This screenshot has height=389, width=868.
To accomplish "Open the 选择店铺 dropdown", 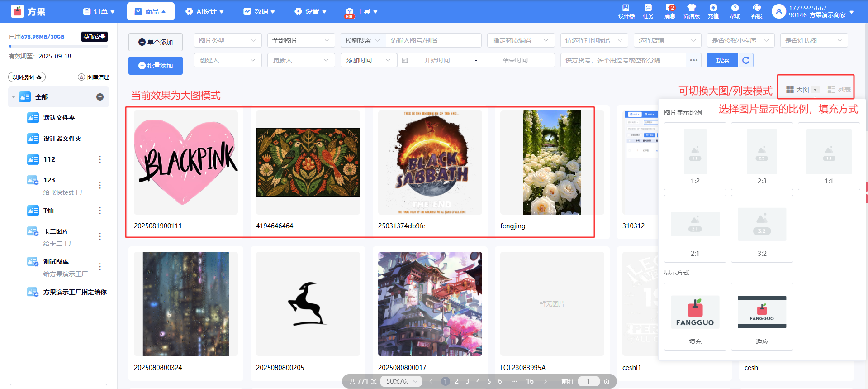I will click(668, 40).
